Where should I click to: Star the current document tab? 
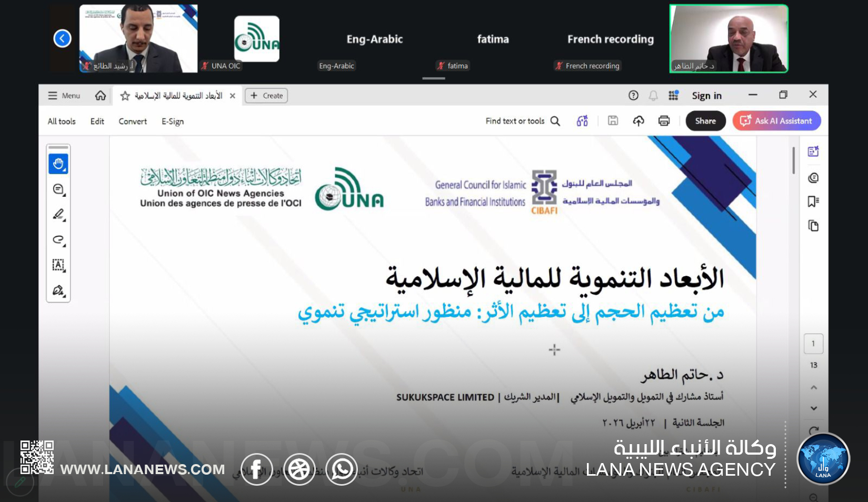[x=125, y=96]
